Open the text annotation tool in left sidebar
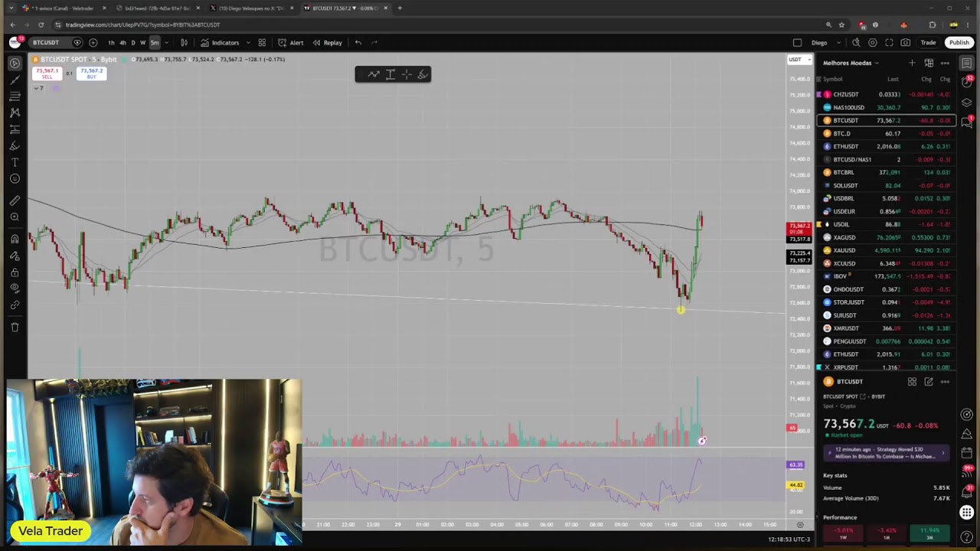The height and width of the screenshot is (551, 980). [x=15, y=162]
